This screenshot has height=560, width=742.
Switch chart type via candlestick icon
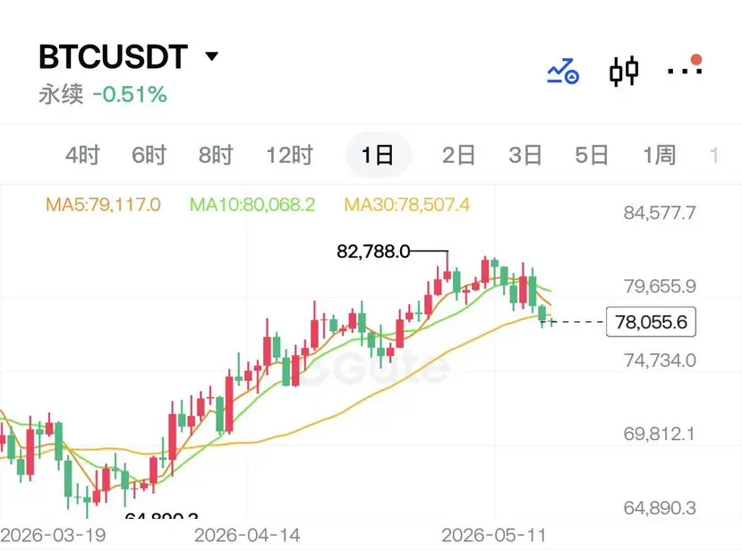tap(624, 72)
